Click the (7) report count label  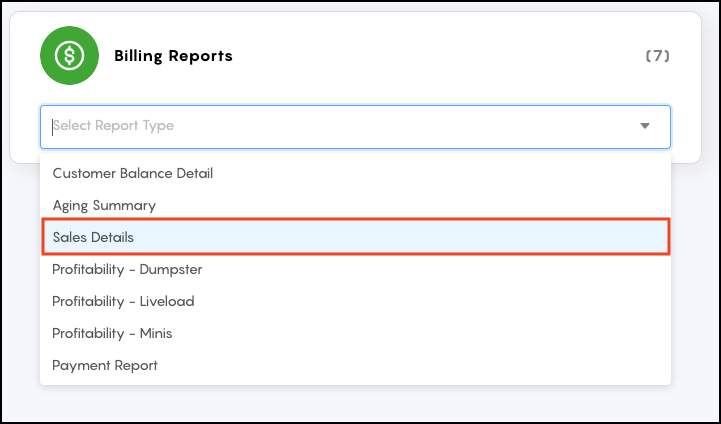pos(658,56)
